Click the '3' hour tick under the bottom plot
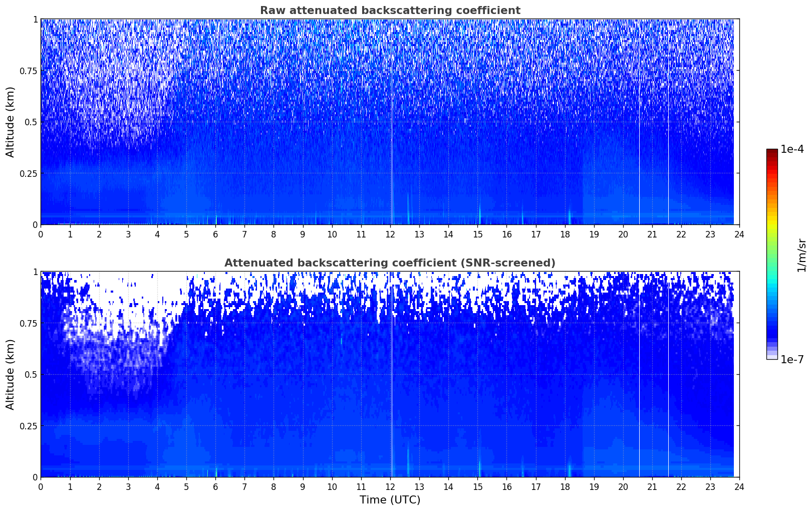This screenshot has height=511, width=812. point(128,487)
